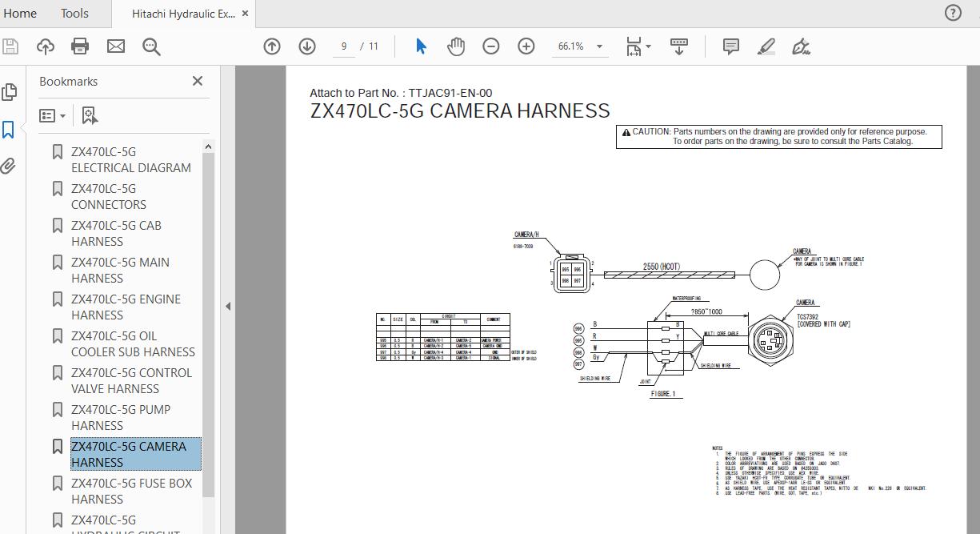The width and height of the screenshot is (980, 534).
Task: Click the Zoom Out icon
Action: coord(490,46)
